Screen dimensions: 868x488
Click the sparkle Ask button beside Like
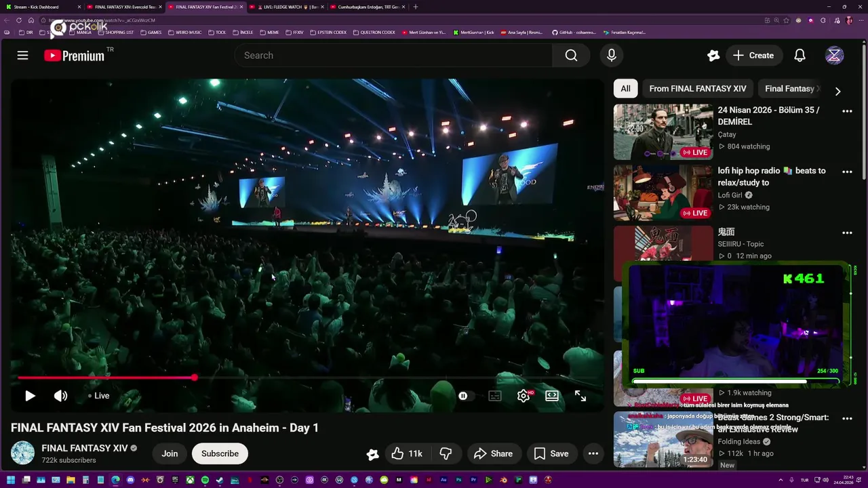coord(372,454)
